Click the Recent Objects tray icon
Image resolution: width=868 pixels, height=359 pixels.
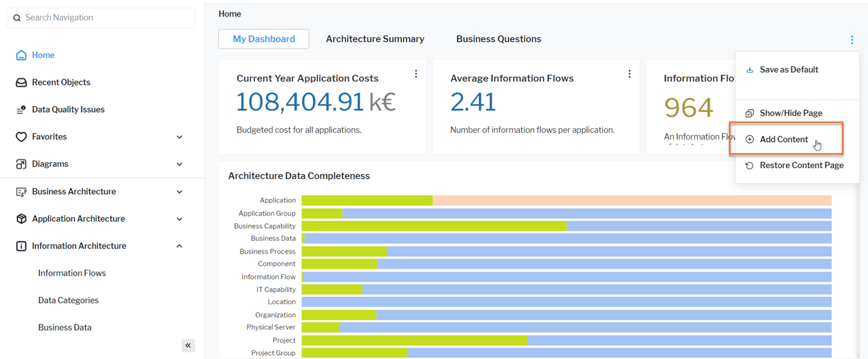click(x=21, y=83)
